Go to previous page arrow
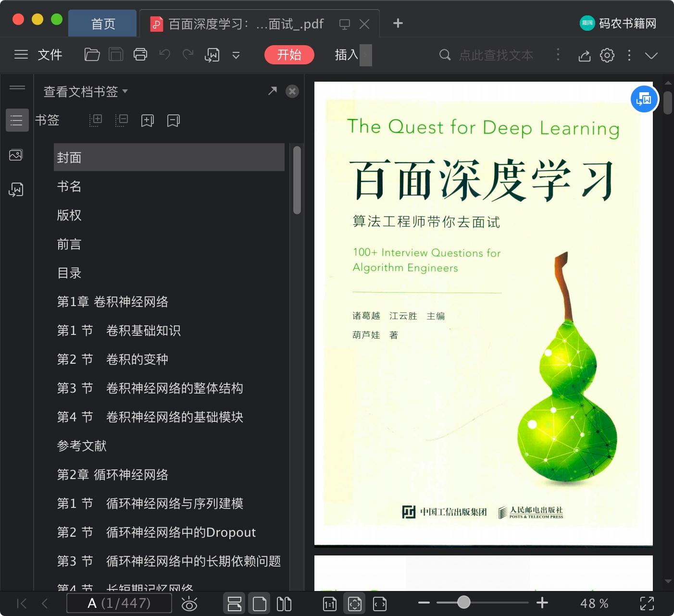This screenshot has height=616, width=674. (45, 604)
